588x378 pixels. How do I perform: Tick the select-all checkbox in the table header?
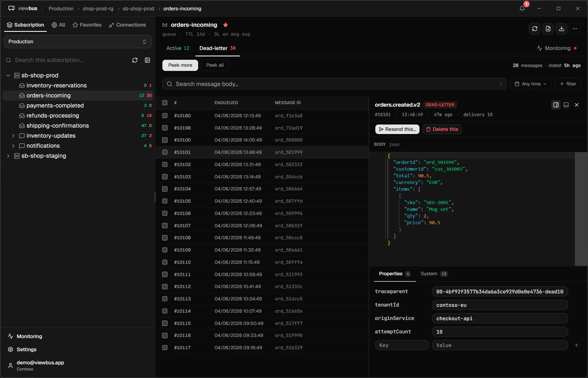point(165,103)
